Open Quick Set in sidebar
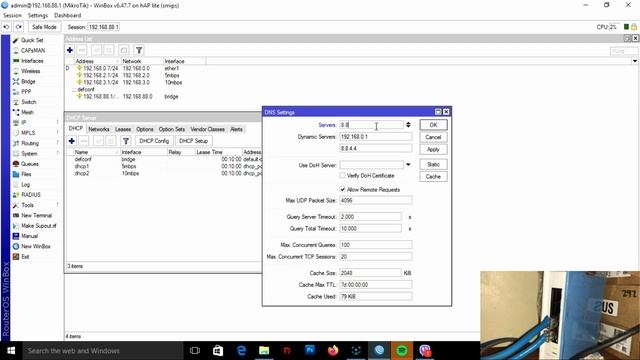 pyautogui.click(x=31, y=40)
